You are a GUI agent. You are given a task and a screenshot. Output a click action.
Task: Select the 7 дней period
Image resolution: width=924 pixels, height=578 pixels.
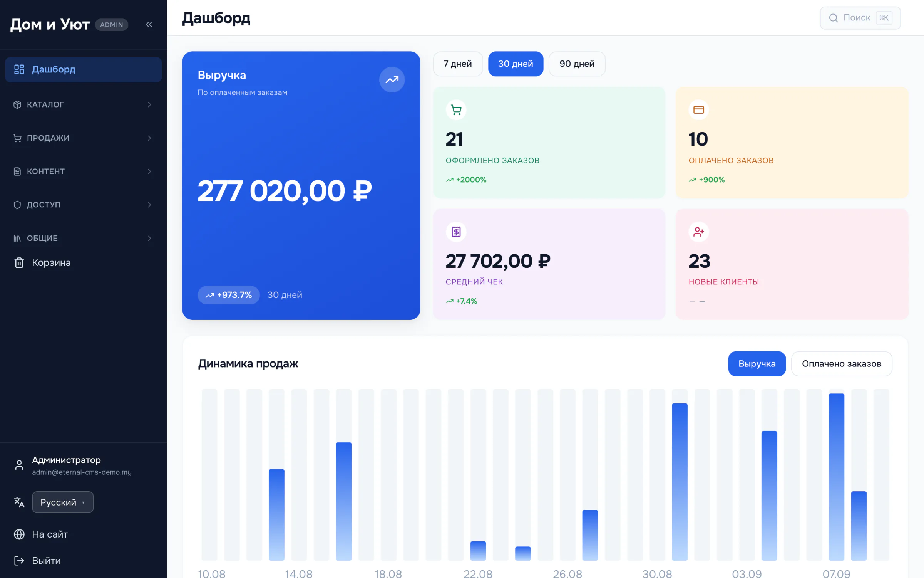tap(458, 64)
